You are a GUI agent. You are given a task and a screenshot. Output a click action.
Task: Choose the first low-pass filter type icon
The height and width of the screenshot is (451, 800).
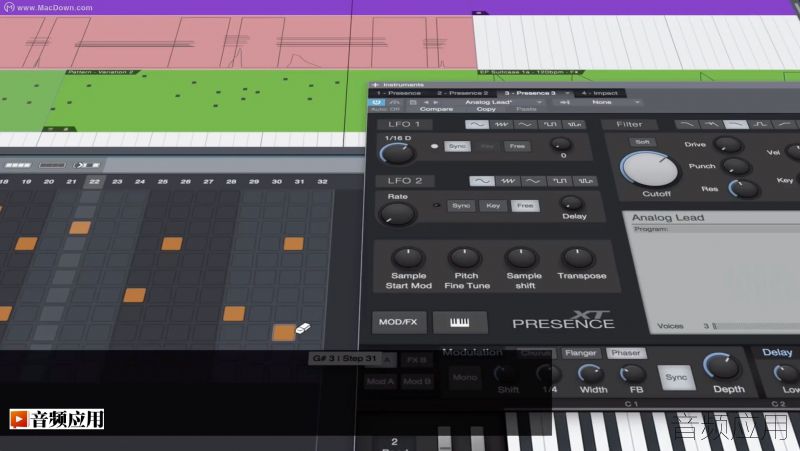click(687, 124)
